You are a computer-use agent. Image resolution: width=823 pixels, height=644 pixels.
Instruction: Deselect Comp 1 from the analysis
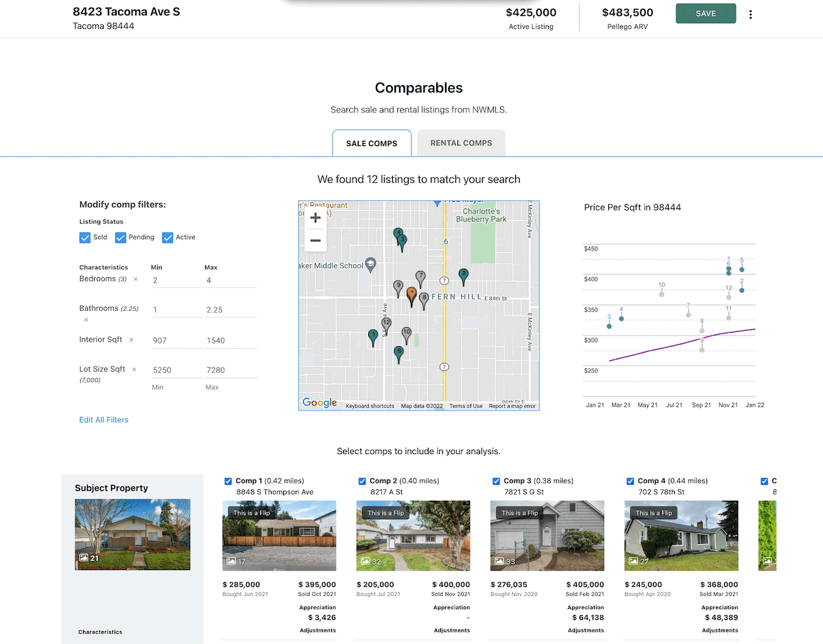tap(228, 481)
